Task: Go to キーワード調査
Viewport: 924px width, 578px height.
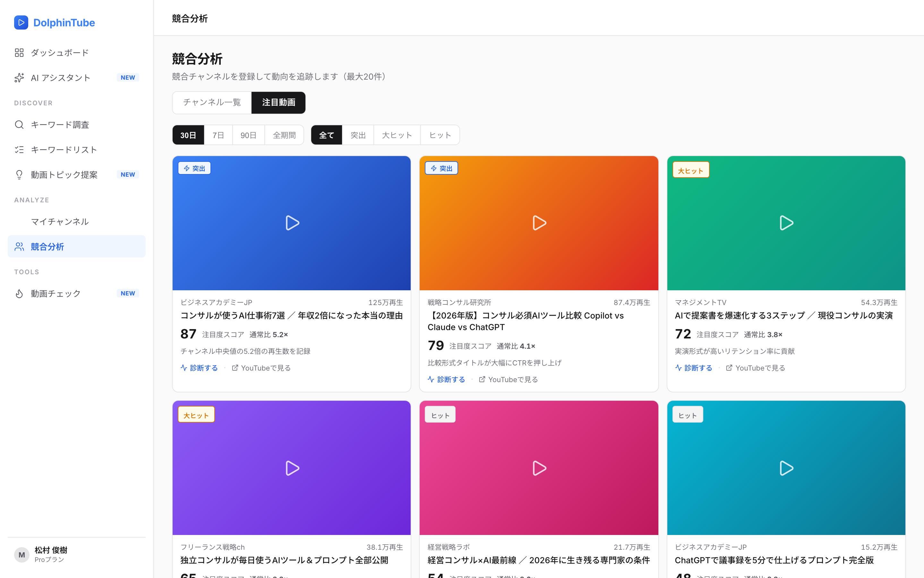Action: [76, 125]
